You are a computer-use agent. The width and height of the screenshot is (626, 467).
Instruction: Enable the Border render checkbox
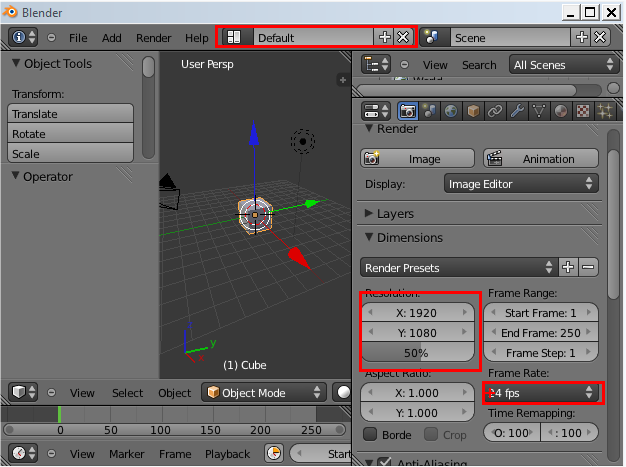click(x=370, y=434)
